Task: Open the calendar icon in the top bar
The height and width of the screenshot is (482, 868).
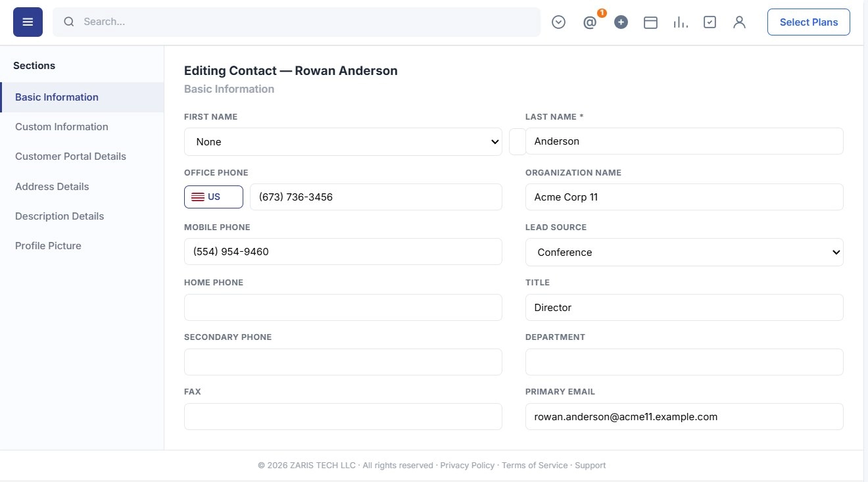Action: click(650, 22)
